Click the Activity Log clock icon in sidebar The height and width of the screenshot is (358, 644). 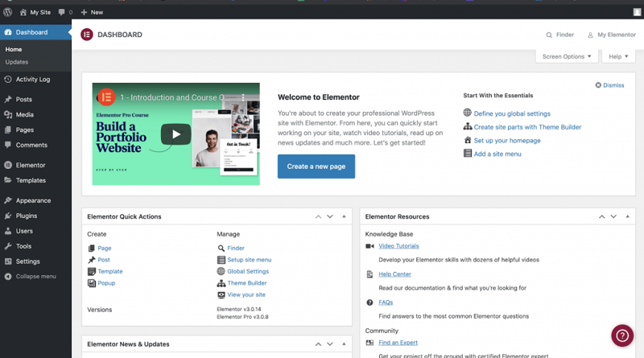click(8, 79)
